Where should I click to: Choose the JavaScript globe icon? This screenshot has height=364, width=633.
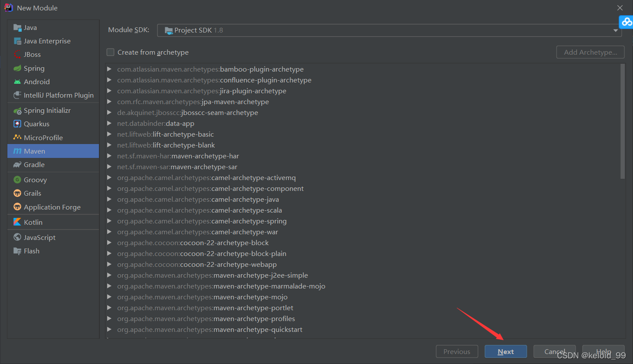(17, 237)
